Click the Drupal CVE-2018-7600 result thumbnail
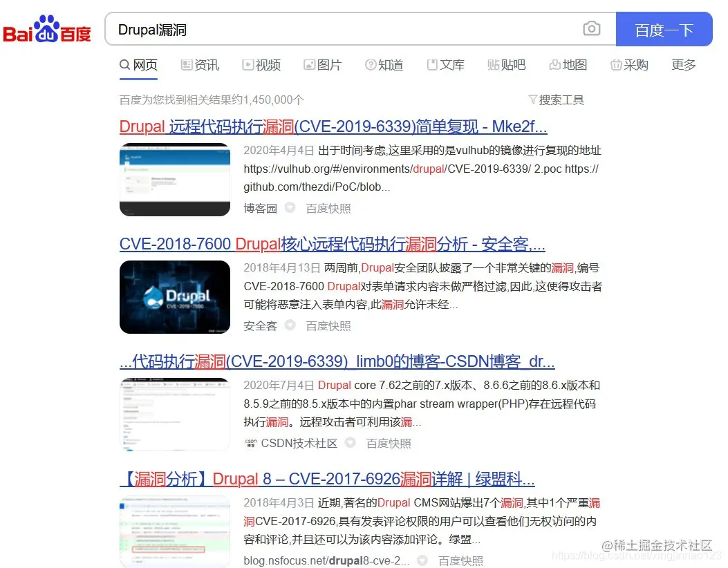The height and width of the screenshot is (568, 728). [x=174, y=296]
